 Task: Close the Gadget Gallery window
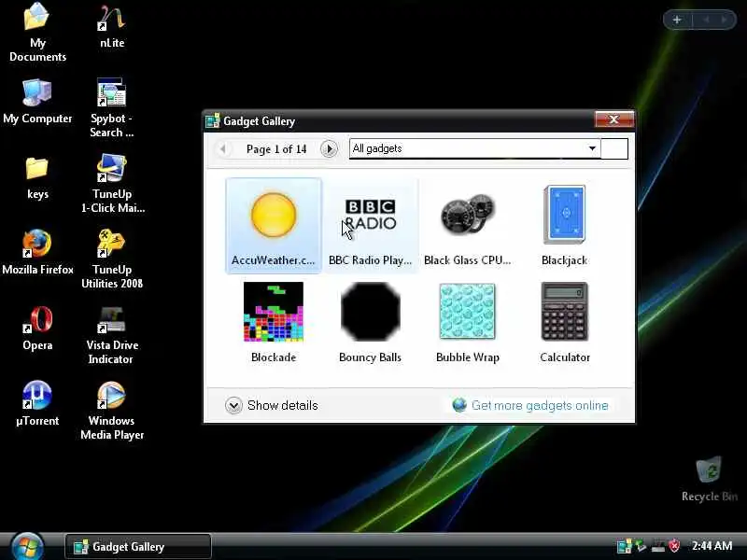click(x=614, y=119)
